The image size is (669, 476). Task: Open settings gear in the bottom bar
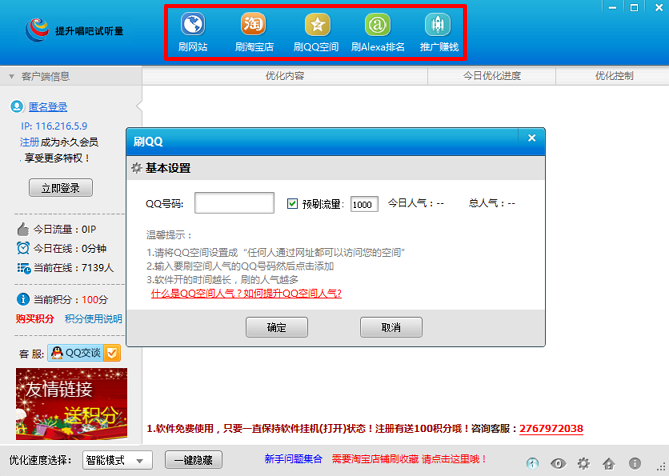[x=583, y=463]
